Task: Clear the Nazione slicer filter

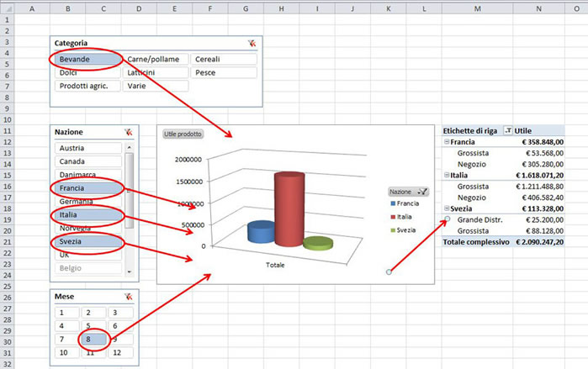Action: point(129,132)
